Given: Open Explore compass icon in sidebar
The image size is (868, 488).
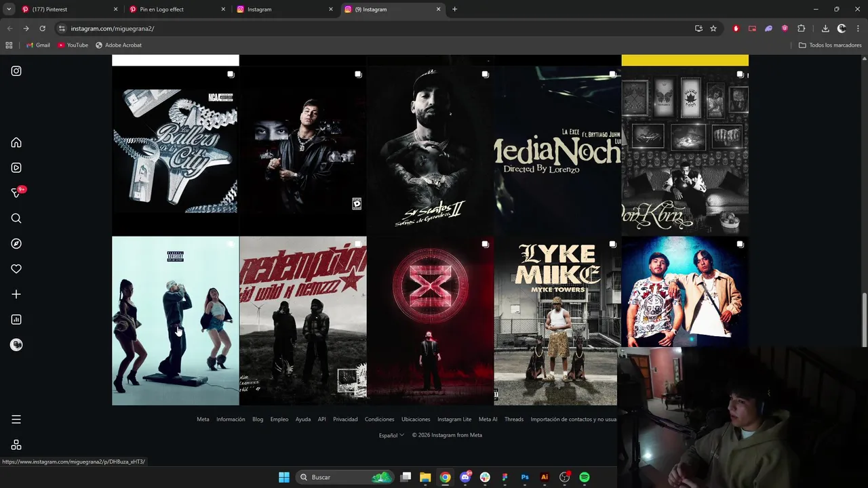Looking at the screenshot, I should point(16,243).
